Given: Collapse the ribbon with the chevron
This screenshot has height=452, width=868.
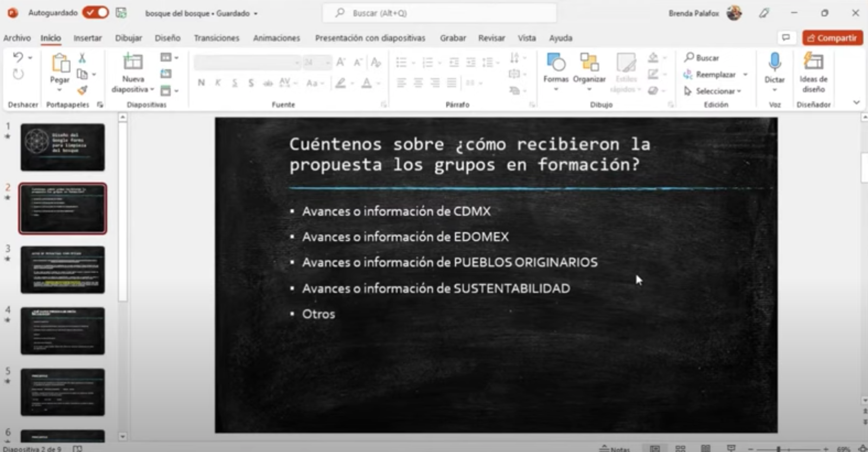Looking at the screenshot, I should (856, 103).
